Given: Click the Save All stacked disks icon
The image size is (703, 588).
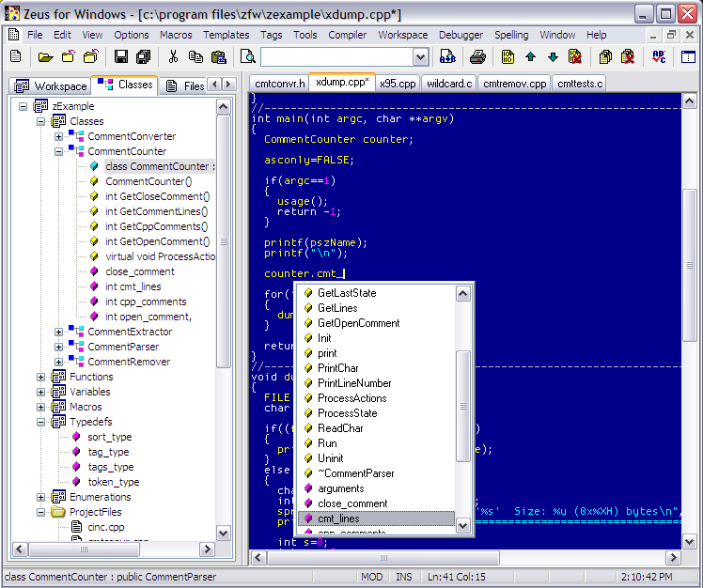Looking at the screenshot, I should 144,56.
